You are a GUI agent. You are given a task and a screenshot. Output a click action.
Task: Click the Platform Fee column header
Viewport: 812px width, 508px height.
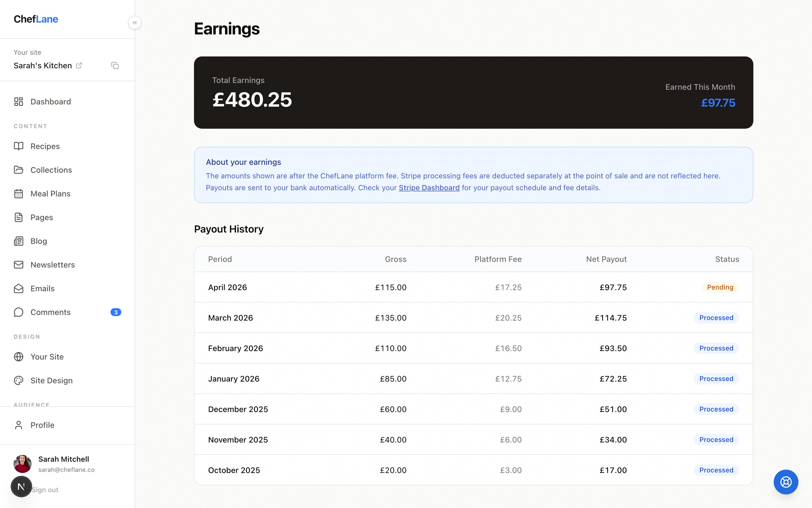point(498,259)
